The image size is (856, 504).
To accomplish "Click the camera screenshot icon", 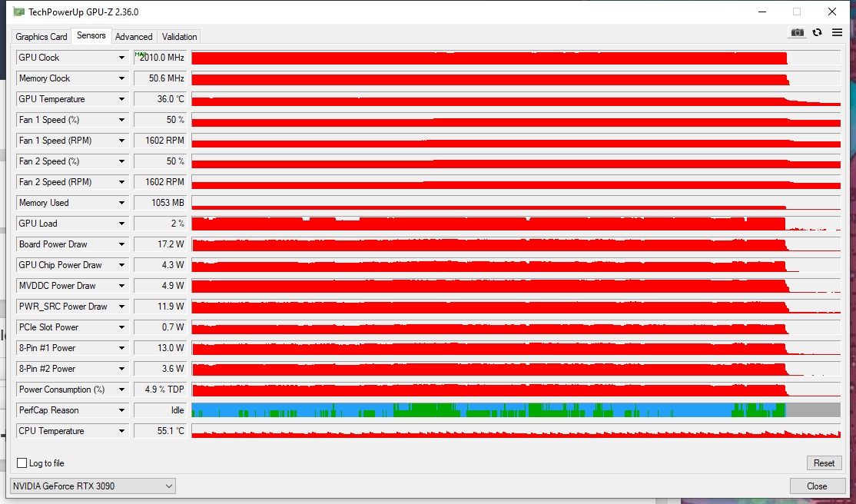I will 797,32.
